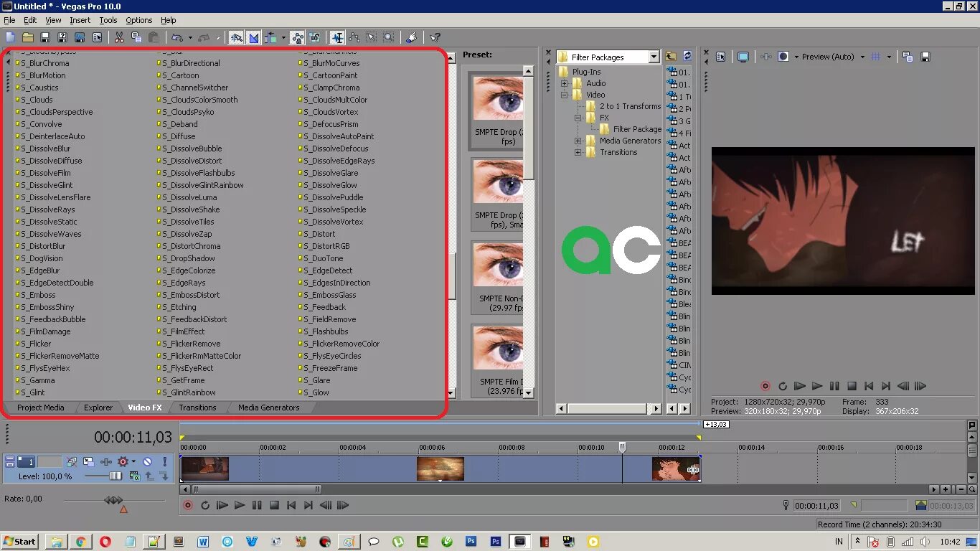Copy preview snapshot to clipboard
The width and height of the screenshot is (980, 551).
point(908,57)
